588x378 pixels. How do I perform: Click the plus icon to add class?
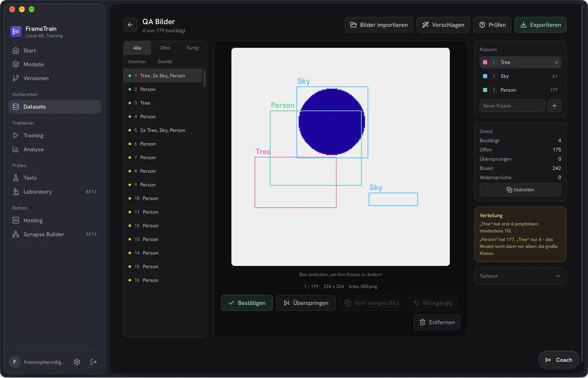554,106
